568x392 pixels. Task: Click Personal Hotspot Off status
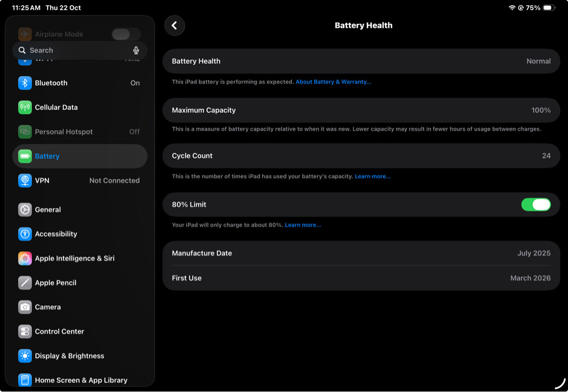click(x=135, y=132)
